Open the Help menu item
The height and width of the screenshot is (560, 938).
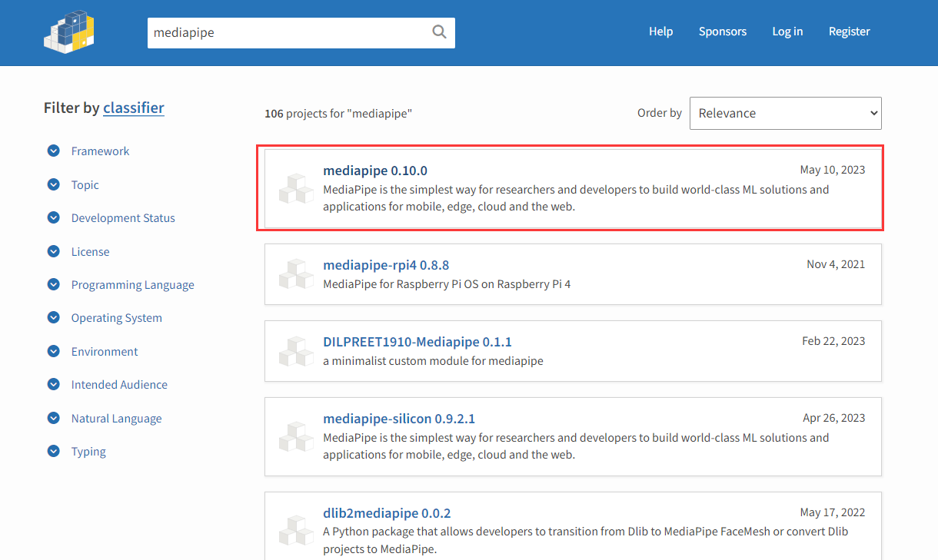660,31
